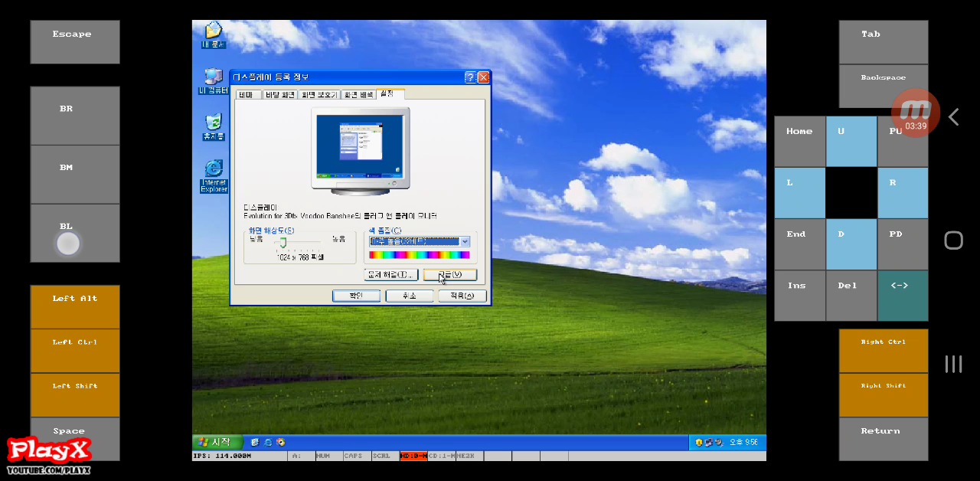Click the dialog's question mark help button
980x481 pixels.
point(470,77)
